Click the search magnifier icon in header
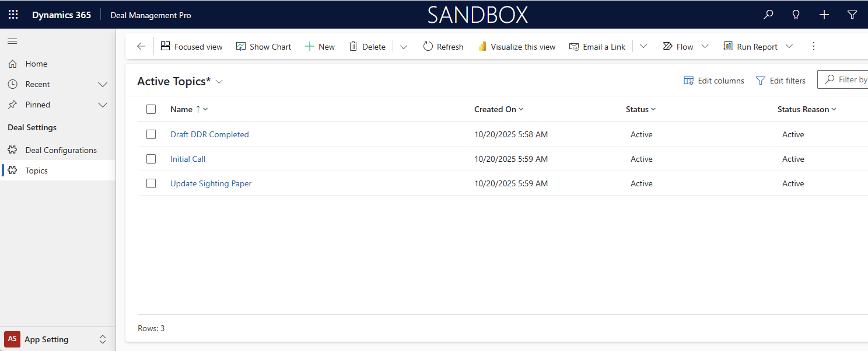The height and width of the screenshot is (351, 868). tap(768, 15)
